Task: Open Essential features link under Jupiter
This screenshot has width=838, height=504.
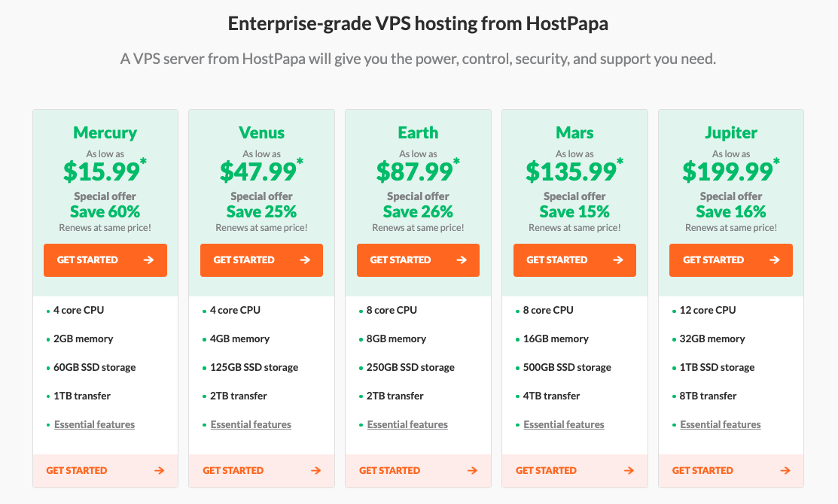Action: (721, 425)
